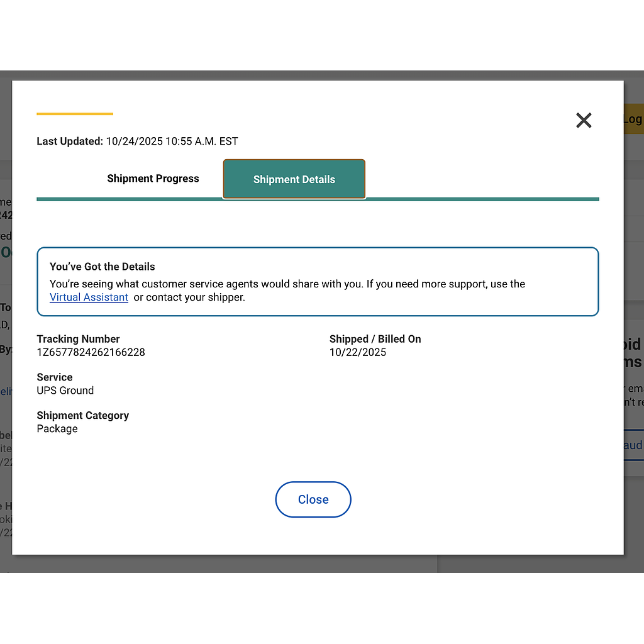The width and height of the screenshot is (644, 644).
Task: Click the You've Got the Details heading
Action: pyautogui.click(x=102, y=267)
